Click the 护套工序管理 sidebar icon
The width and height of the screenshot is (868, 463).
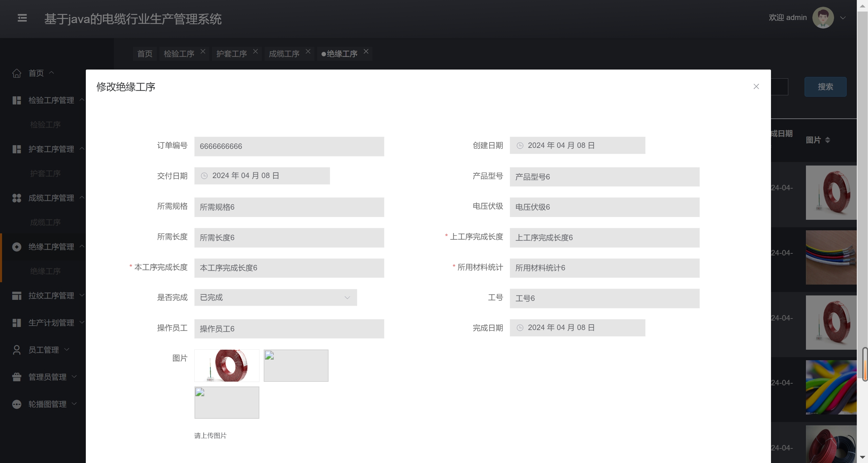tap(17, 149)
